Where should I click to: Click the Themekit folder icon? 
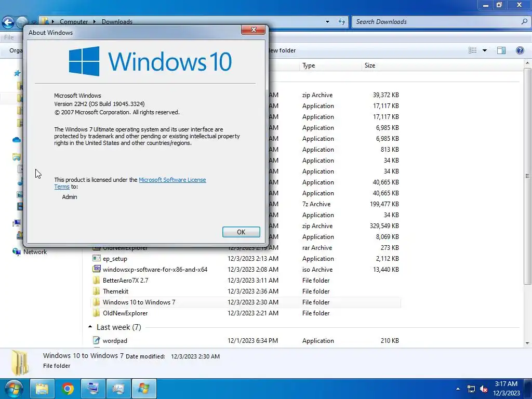(97, 291)
